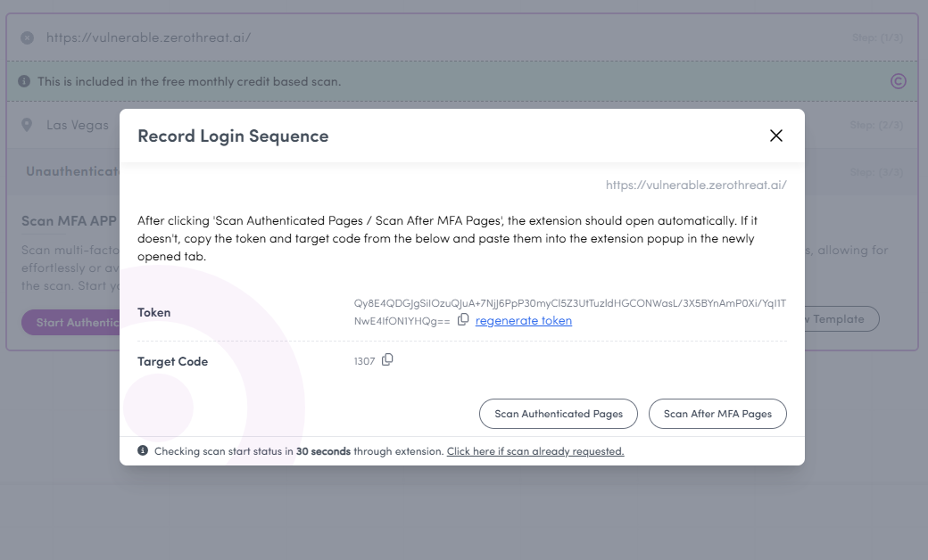This screenshot has height=560, width=928.
Task: Close the Record Login Sequence dialog
Action: point(775,136)
